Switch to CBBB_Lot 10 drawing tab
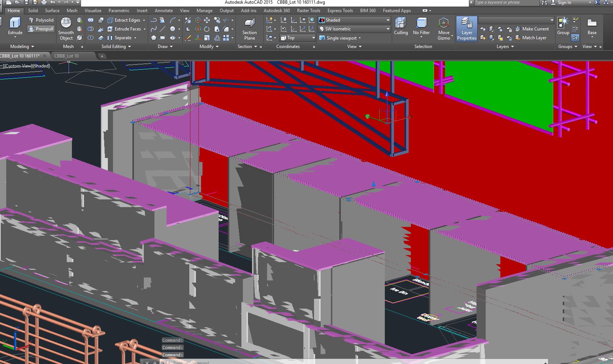 pos(66,56)
